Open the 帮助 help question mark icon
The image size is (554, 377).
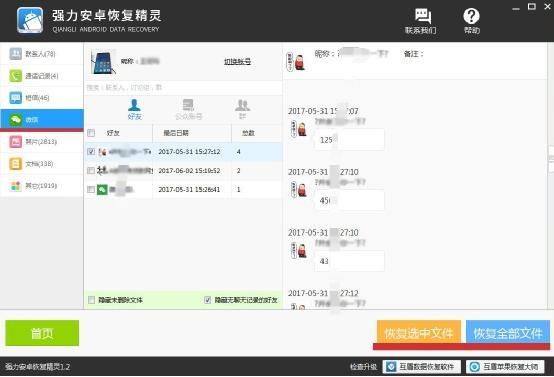coord(471,21)
